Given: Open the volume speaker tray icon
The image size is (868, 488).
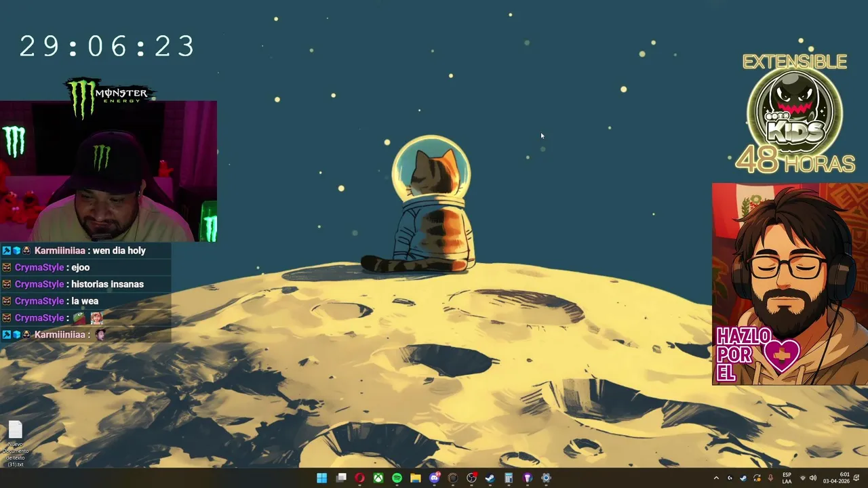Looking at the screenshot, I should 813,478.
